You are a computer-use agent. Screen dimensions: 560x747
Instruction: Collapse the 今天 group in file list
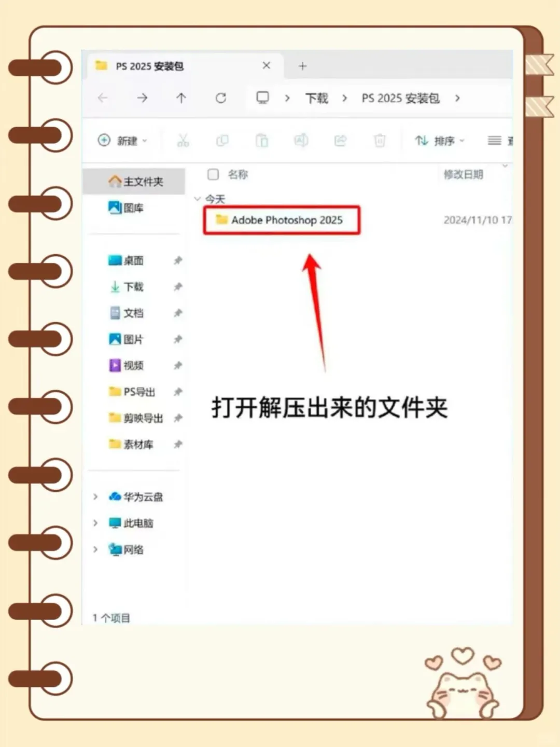coord(198,199)
